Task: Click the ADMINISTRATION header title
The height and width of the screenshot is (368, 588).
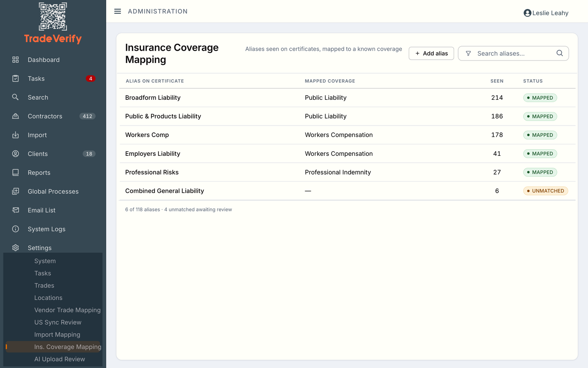Action: tap(158, 11)
